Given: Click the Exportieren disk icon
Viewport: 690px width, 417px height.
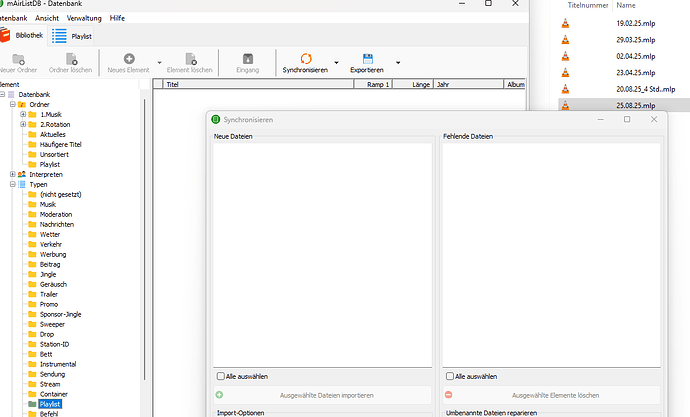Looking at the screenshot, I should [x=367, y=59].
